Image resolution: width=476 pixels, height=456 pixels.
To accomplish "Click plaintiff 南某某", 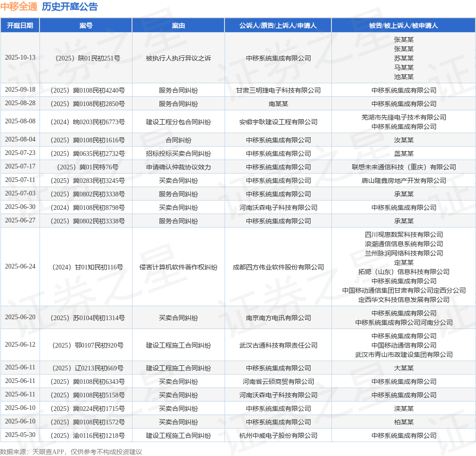I will [278, 104].
